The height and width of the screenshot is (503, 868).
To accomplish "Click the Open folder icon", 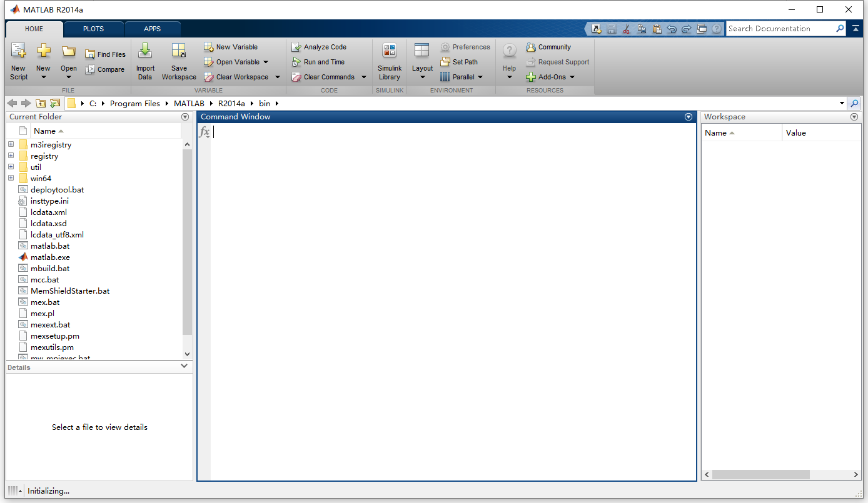I will [x=69, y=51].
